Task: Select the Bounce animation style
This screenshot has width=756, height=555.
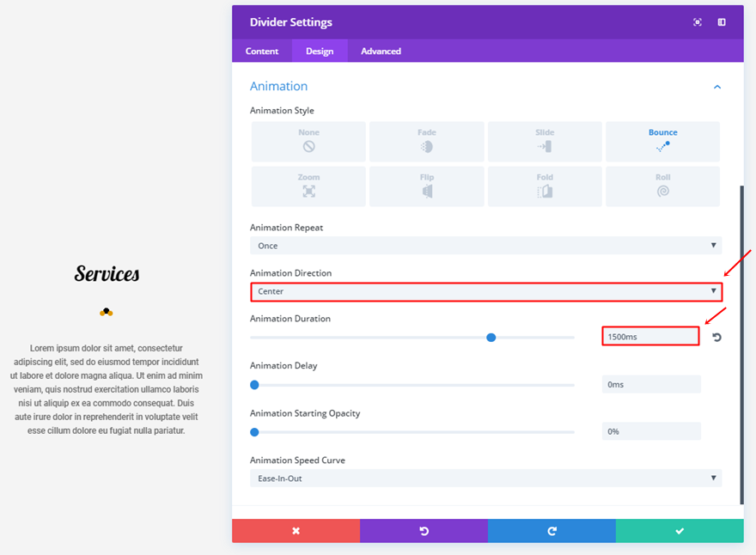Action: pyautogui.click(x=662, y=142)
